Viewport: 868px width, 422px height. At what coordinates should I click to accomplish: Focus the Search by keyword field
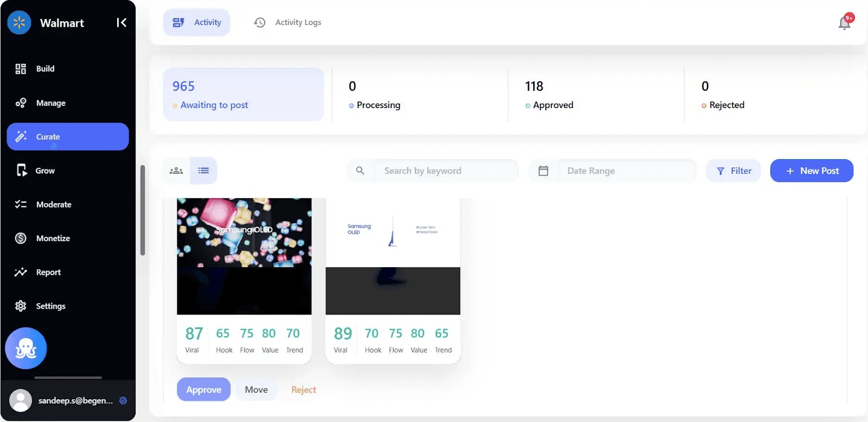point(446,171)
